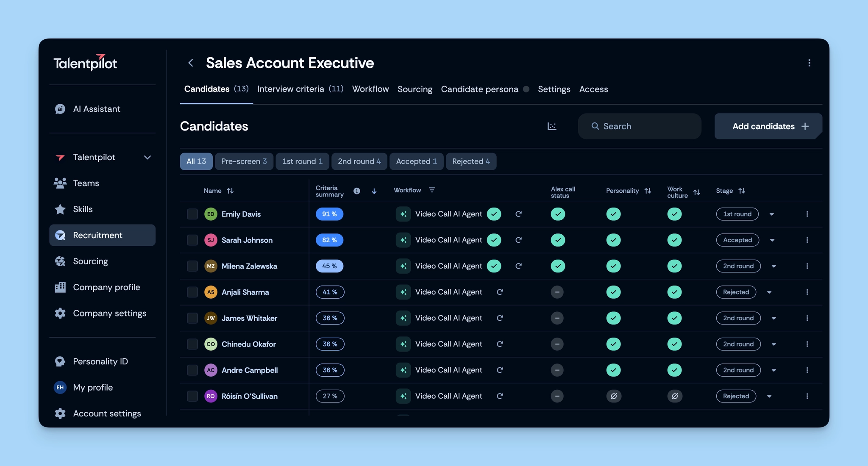Click the Criteria summary info icon
Screen dimensions: 868x466
[357, 191]
